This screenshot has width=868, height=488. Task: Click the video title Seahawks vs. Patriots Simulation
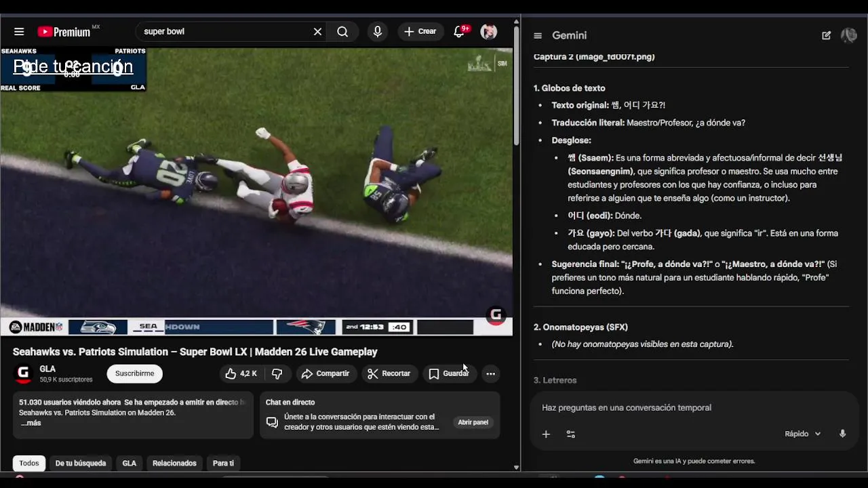coord(195,352)
